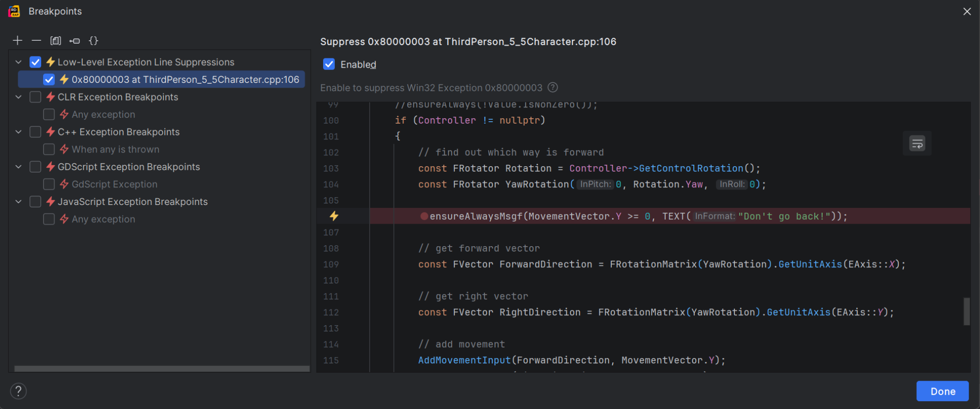Click line number 112 in the gutter
Screen dimensions: 980x409
tap(331, 312)
